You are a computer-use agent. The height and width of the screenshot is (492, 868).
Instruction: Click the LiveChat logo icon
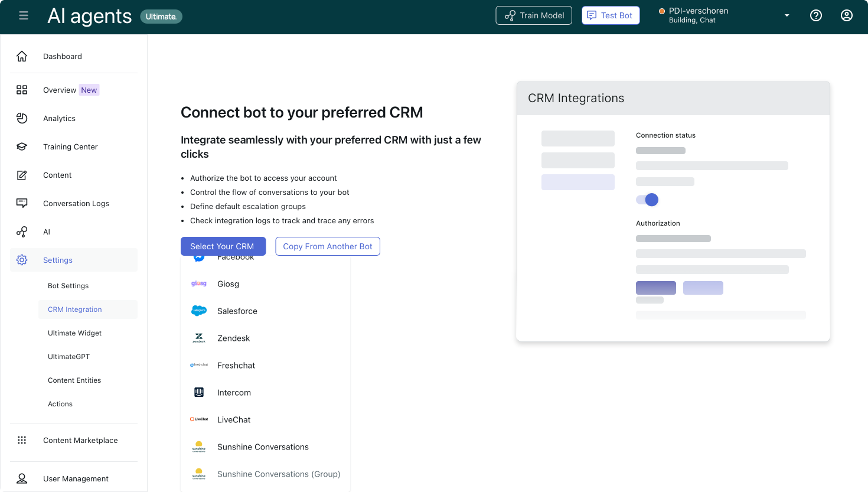199,419
